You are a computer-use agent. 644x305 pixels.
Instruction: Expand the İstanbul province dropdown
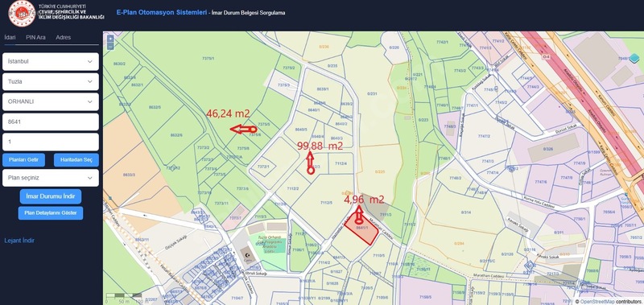[x=51, y=62]
